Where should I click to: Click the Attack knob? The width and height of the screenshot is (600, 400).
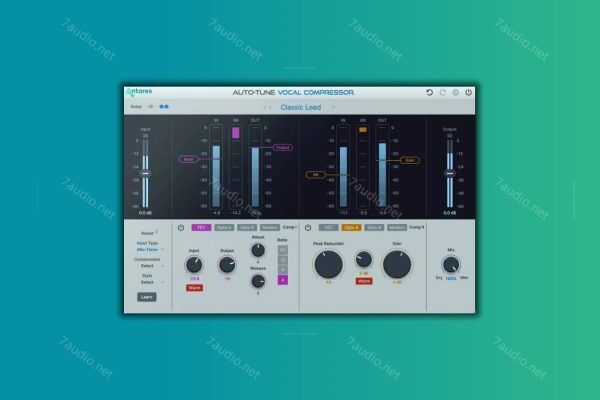pyautogui.click(x=258, y=250)
